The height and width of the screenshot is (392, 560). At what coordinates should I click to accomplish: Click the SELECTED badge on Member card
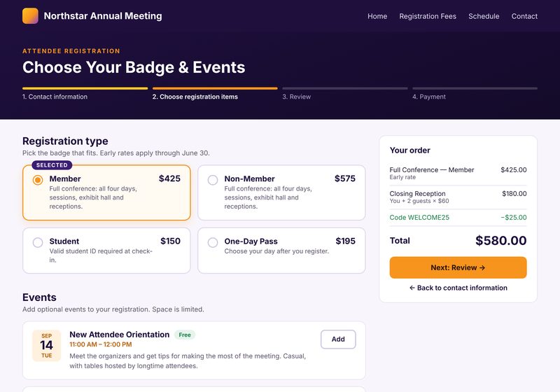(x=52, y=165)
